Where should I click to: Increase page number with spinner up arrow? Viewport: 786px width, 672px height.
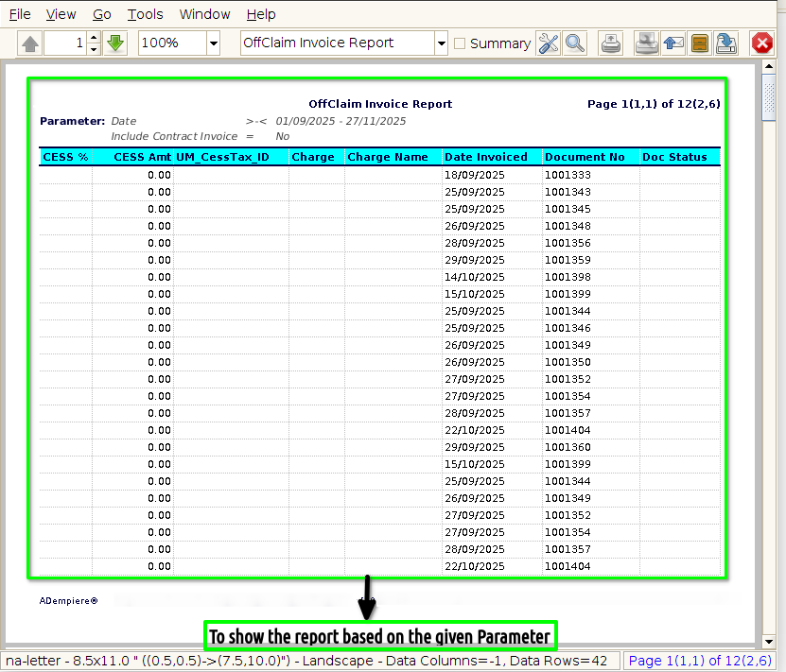pyautogui.click(x=94, y=38)
